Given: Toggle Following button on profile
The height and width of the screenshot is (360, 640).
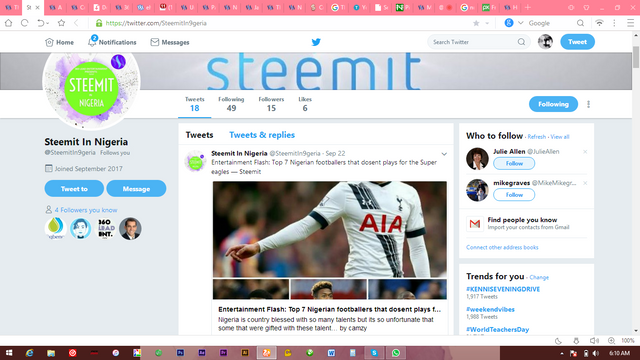Looking at the screenshot, I should [553, 104].
